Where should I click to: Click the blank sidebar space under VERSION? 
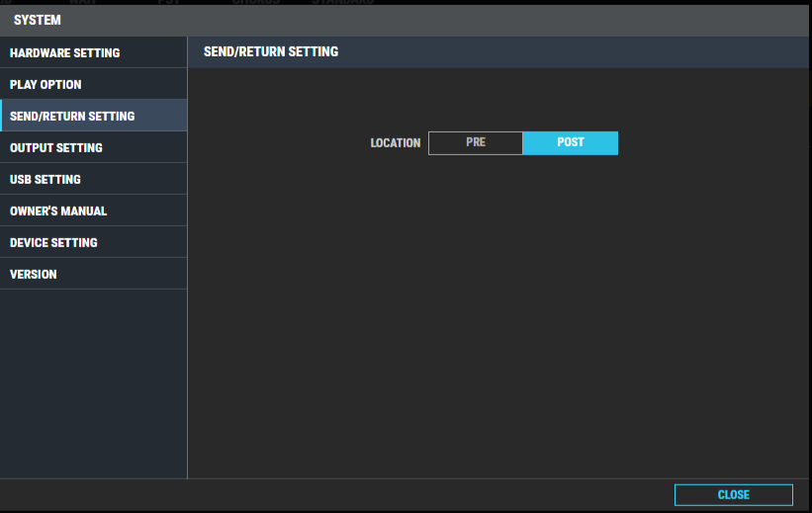point(93,385)
